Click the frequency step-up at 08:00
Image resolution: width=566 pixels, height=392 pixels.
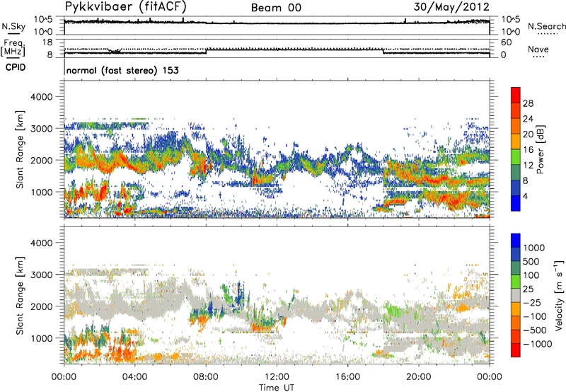point(206,51)
